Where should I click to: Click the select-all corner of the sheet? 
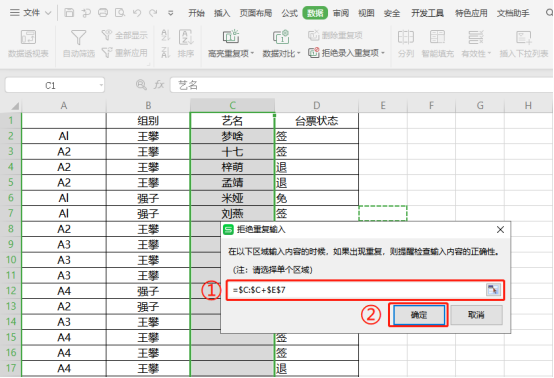(14, 106)
